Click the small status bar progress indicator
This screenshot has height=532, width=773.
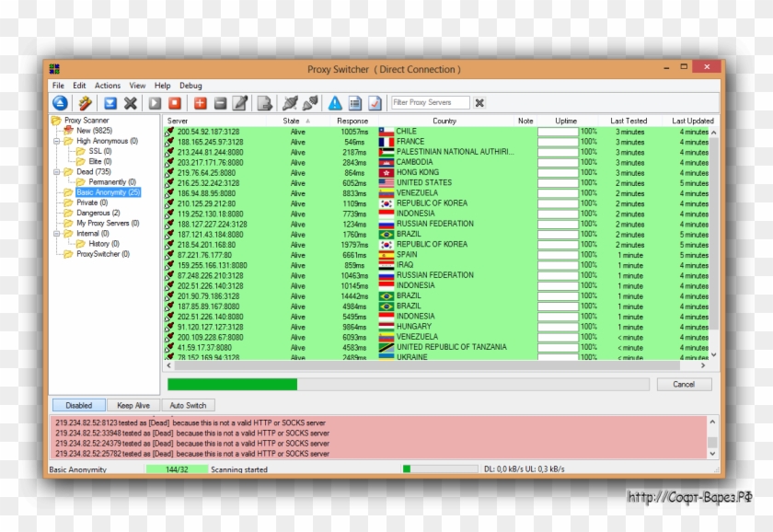point(440,468)
